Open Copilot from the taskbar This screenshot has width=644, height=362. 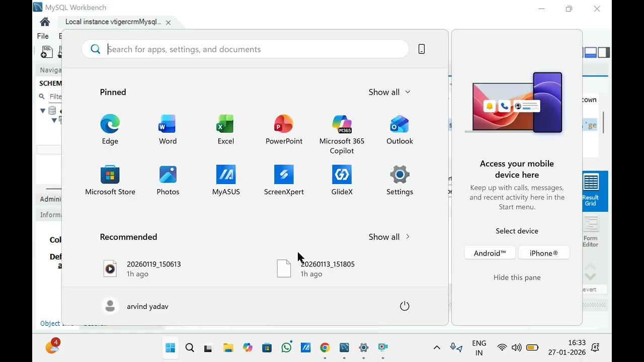pos(248,347)
